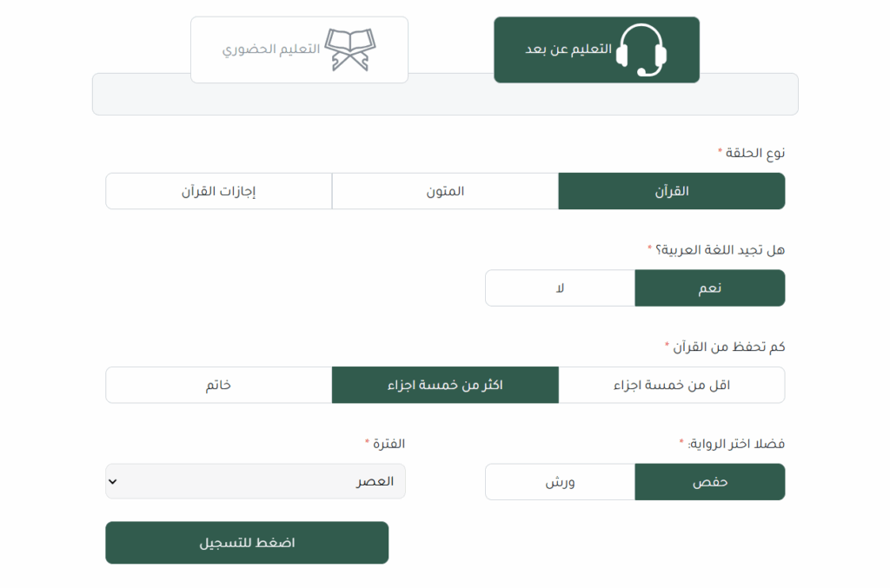Switch to the التعليم عن بعد tab
Screen dimensions: 890x588
point(596,50)
